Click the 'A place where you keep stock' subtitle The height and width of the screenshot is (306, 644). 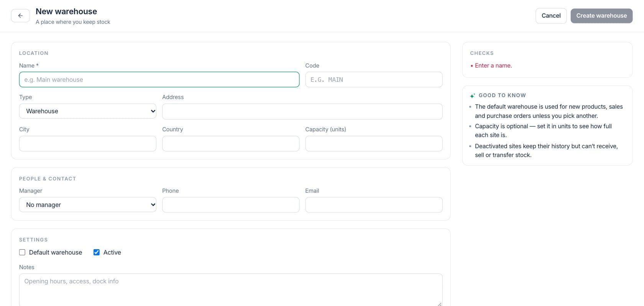pos(73,22)
